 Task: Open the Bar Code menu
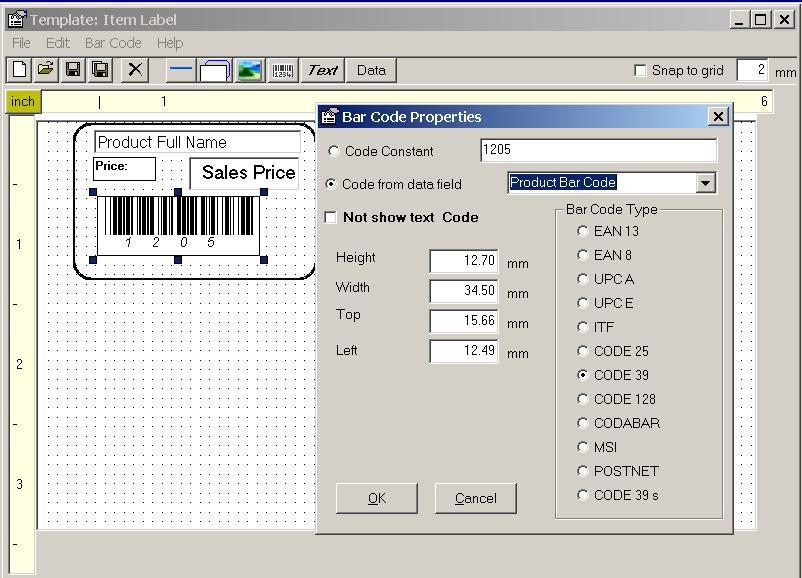click(x=113, y=43)
